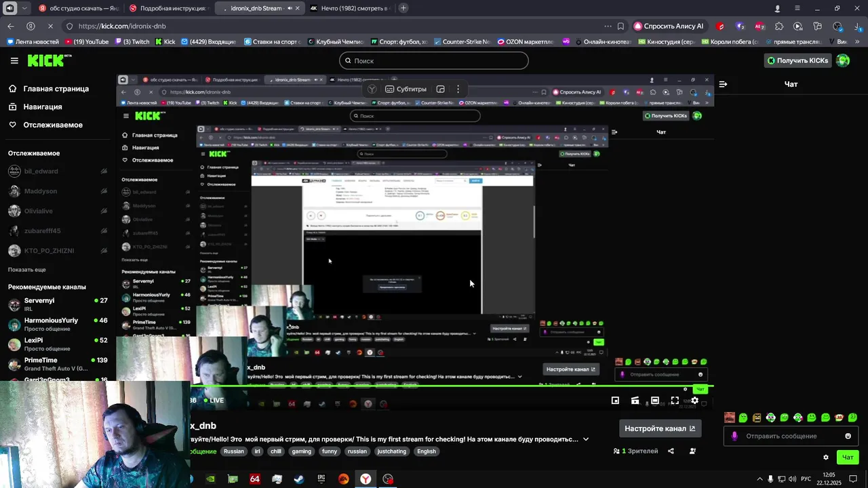Open player settings gear
Viewport: 868px width, 488px height.
point(694,401)
